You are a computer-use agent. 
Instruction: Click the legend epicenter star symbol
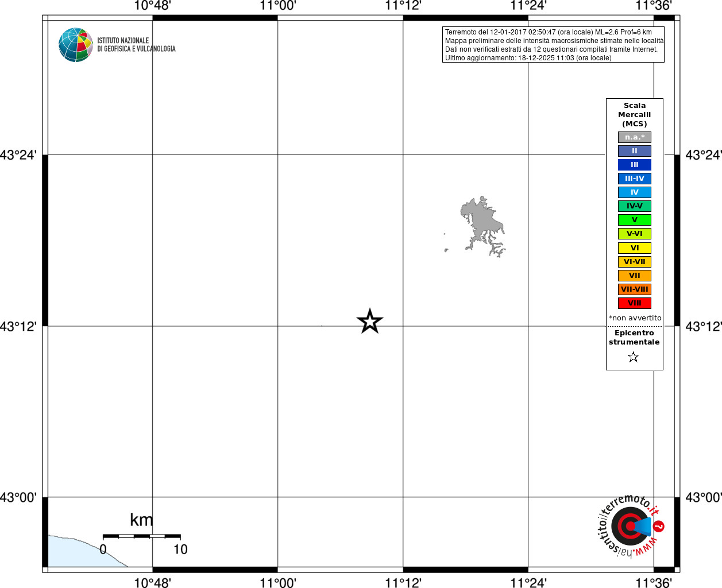click(634, 357)
